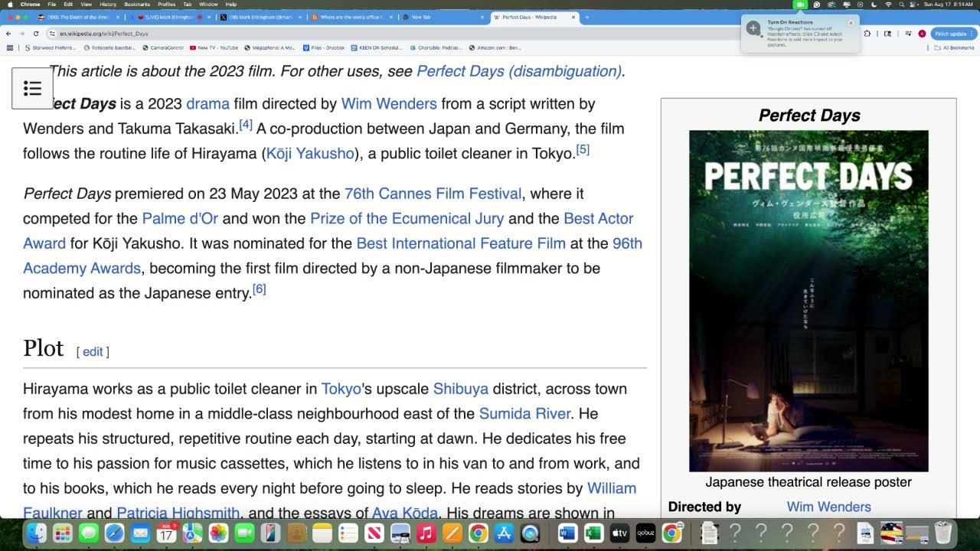
Task: Launch Microsoft Word from the dock
Action: click(567, 533)
